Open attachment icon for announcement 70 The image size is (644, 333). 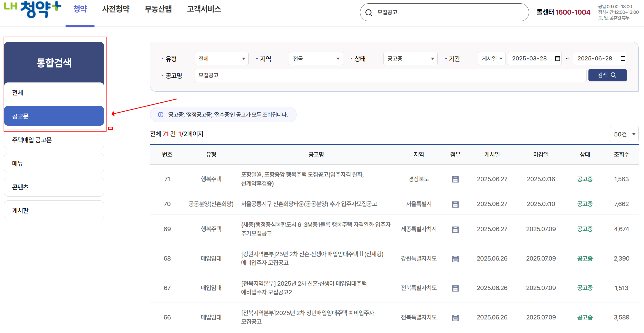(x=455, y=204)
